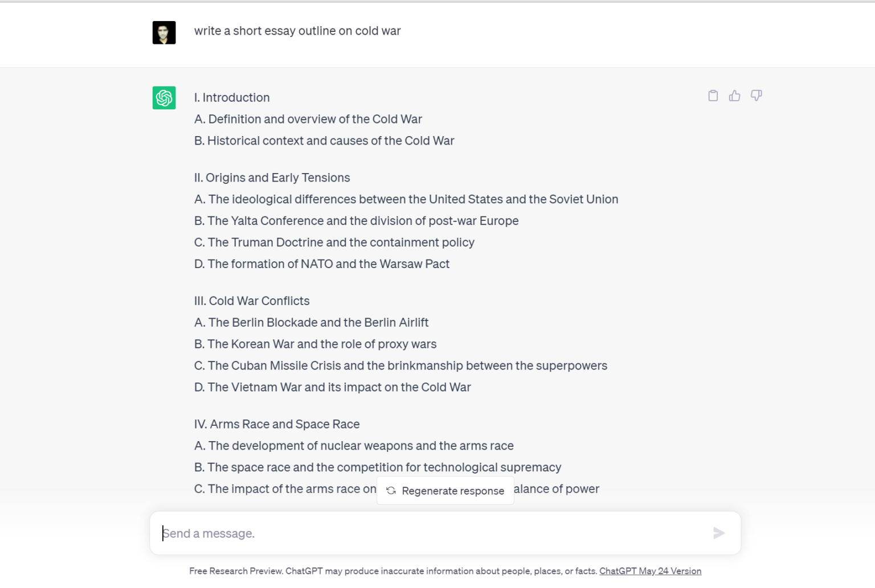Click the "II. Origins and Early Tensions" heading
The width and height of the screenshot is (875, 588).
tap(272, 177)
